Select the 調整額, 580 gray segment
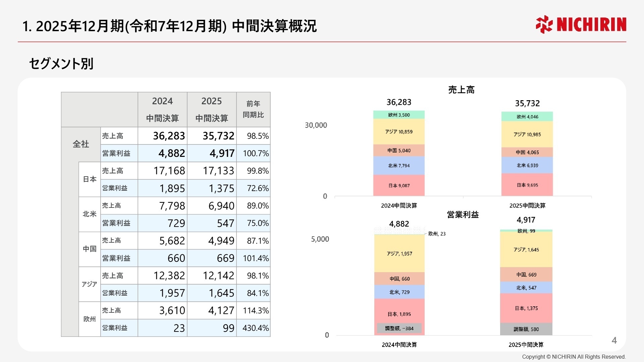This screenshot has width=644, height=362. coord(527,329)
